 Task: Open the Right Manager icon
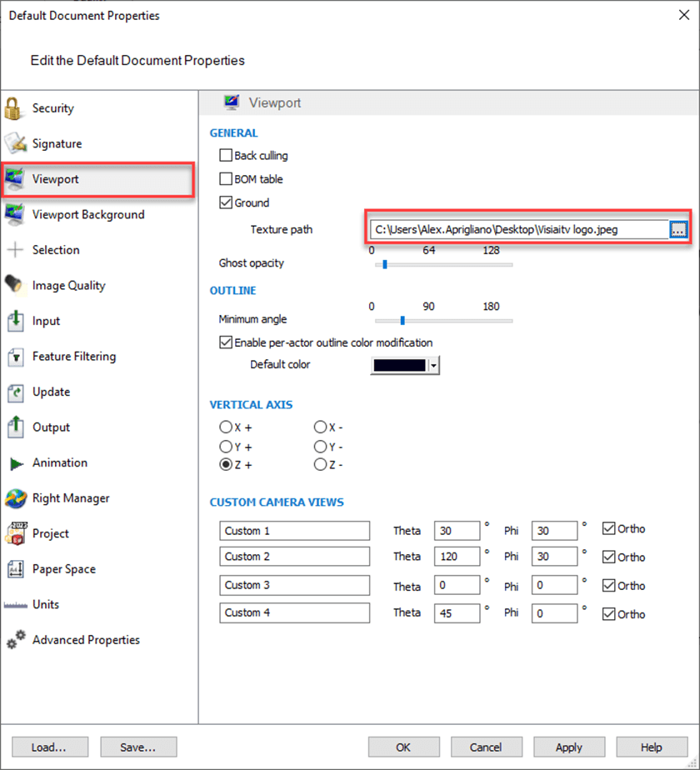[x=14, y=498]
